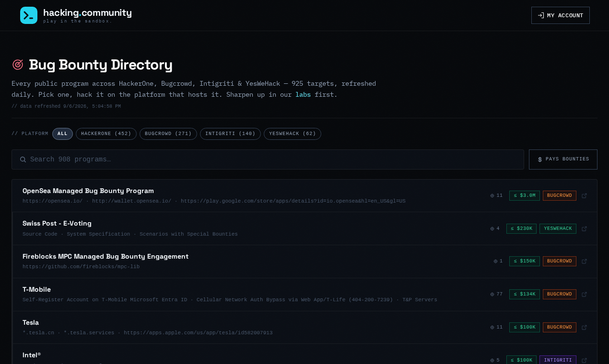
Task: Click the scope count icon for Tesla
Action: 492,327
